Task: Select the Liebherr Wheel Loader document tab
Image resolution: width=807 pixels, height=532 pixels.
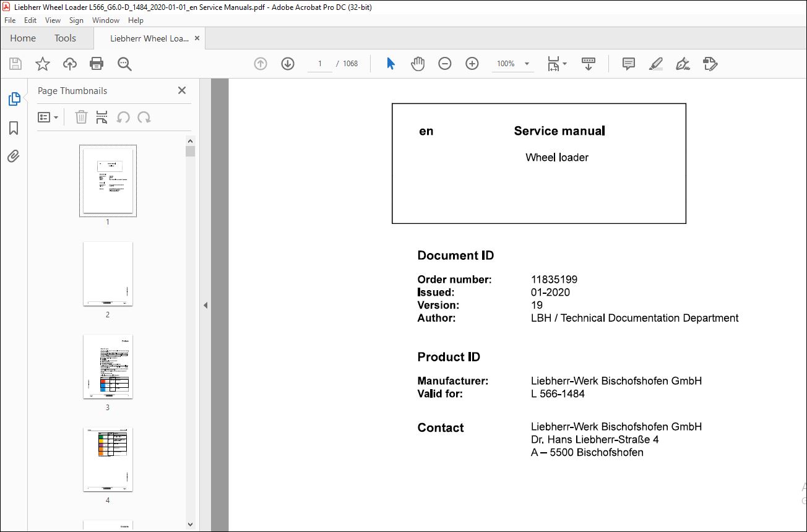Action: click(x=149, y=38)
